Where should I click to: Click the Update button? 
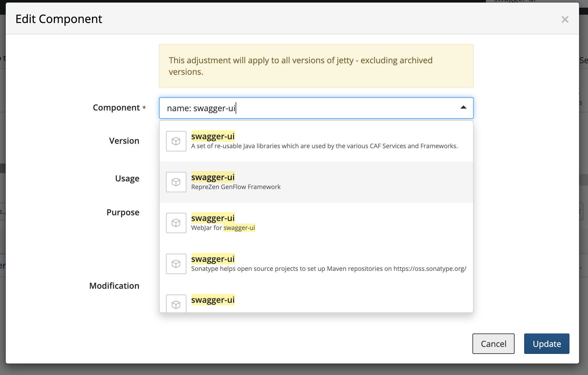pyautogui.click(x=547, y=343)
